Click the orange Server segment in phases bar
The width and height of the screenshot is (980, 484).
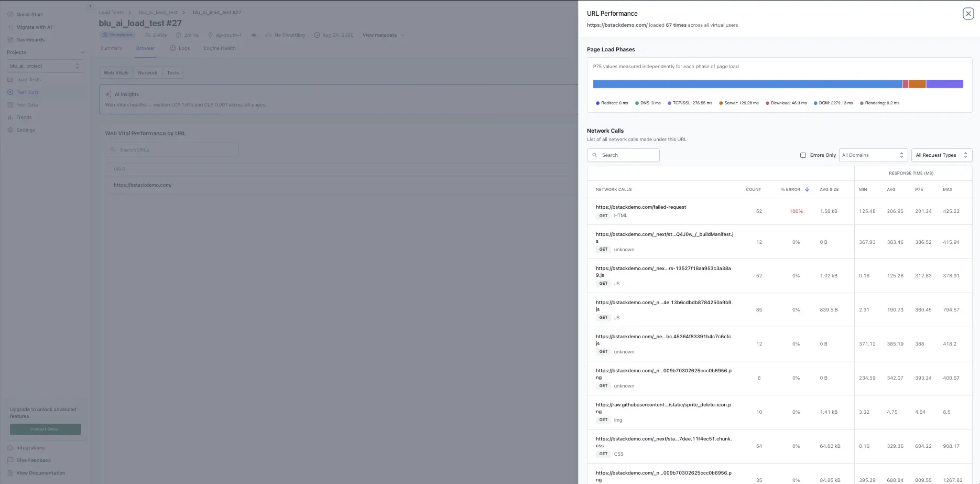(x=917, y=84)
